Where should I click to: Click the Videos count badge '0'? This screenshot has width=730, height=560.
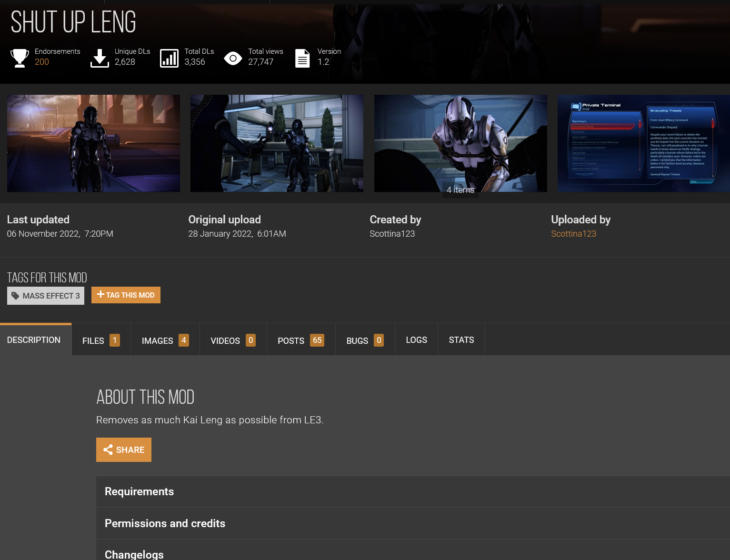[251, 340]
